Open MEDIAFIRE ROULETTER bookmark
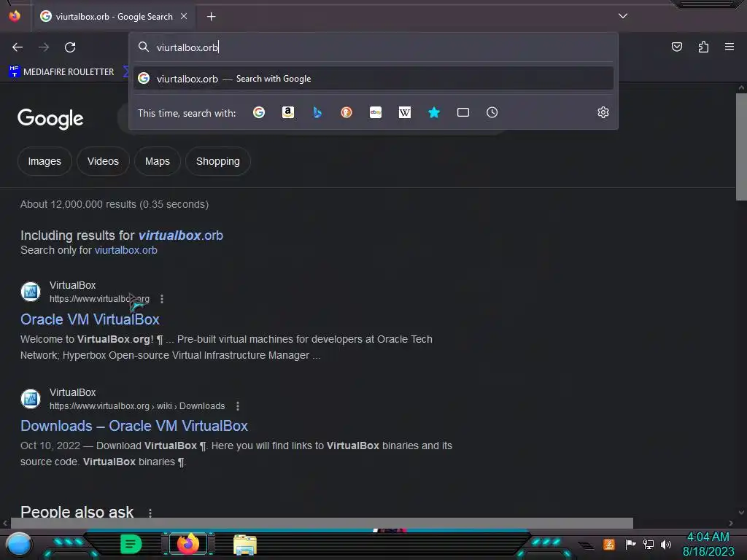 61,72
